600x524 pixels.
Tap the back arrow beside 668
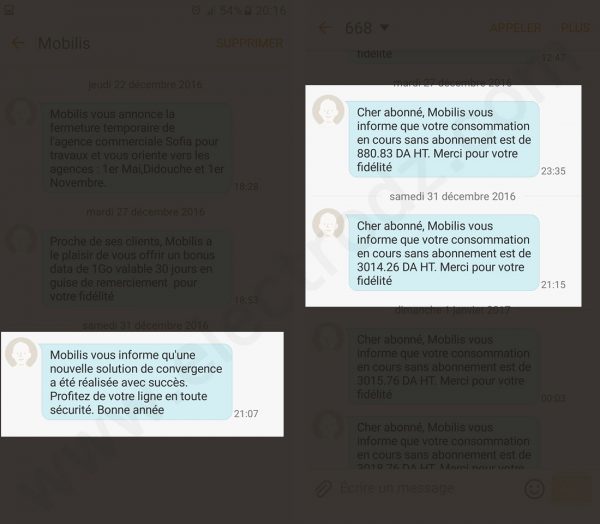pyautogui.click(x=325, y=28)
